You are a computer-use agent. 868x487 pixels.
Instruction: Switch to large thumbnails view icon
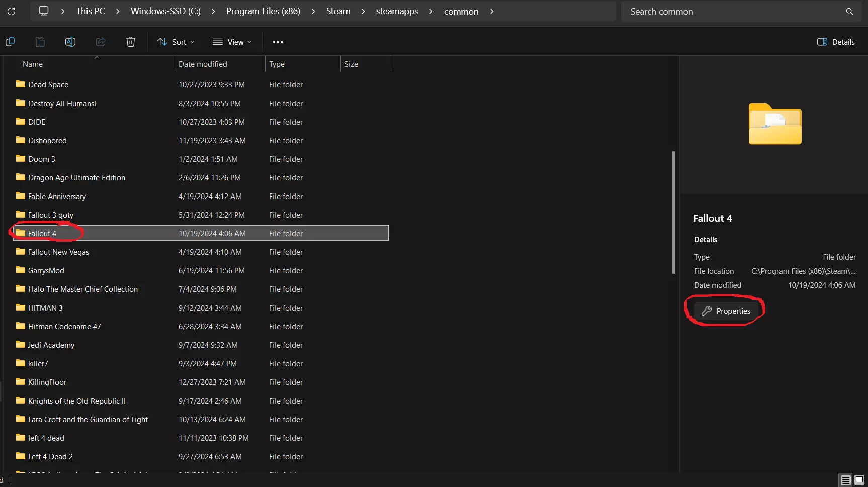point(859,480)
